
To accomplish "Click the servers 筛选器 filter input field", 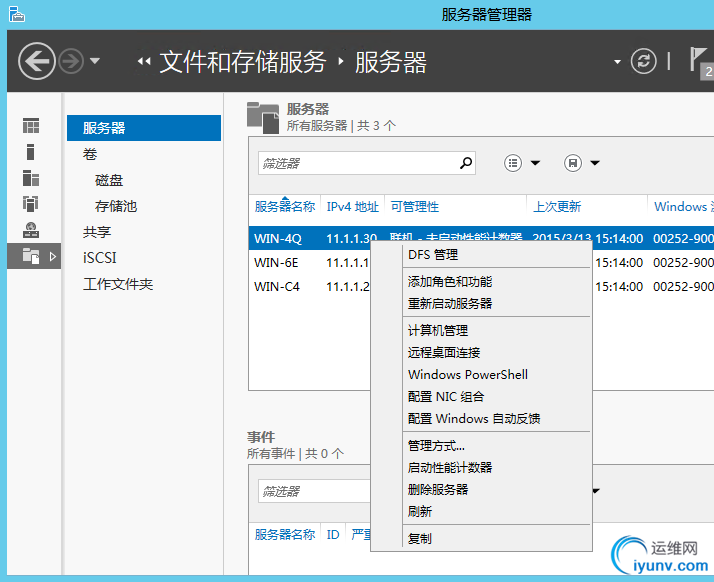I will click(355, 163).
